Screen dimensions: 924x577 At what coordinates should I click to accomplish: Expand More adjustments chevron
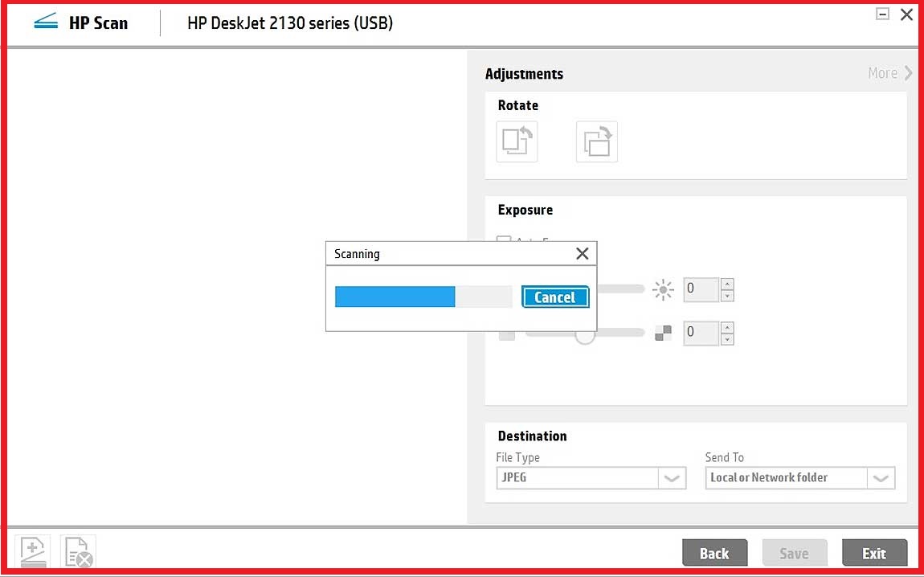point(908,73)
